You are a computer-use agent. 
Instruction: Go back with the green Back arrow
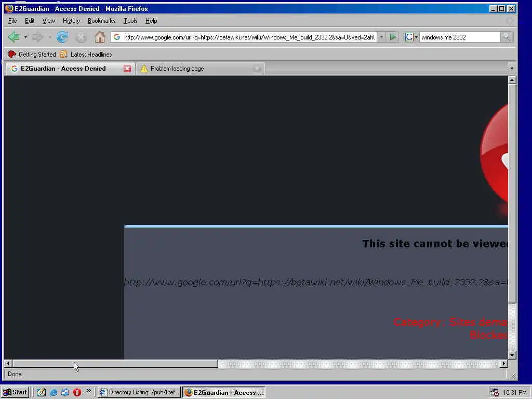pyautogui.click(x=14, y=37)
